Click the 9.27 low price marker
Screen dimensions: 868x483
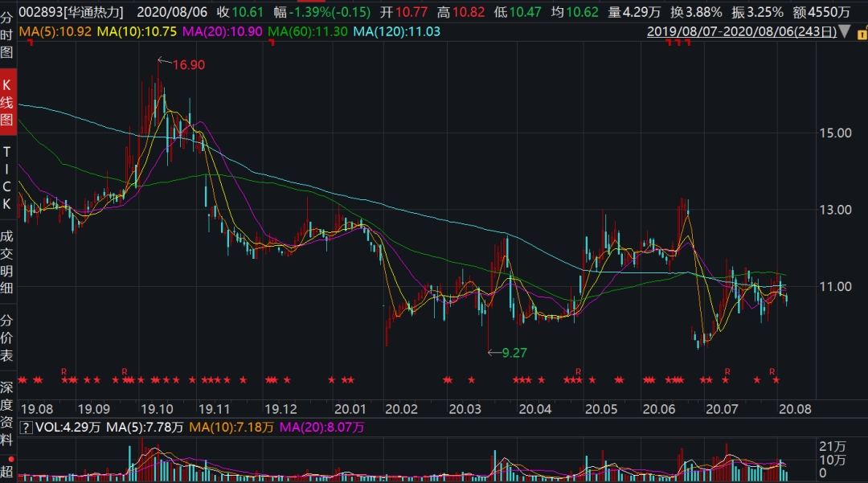tap(514, 352)
